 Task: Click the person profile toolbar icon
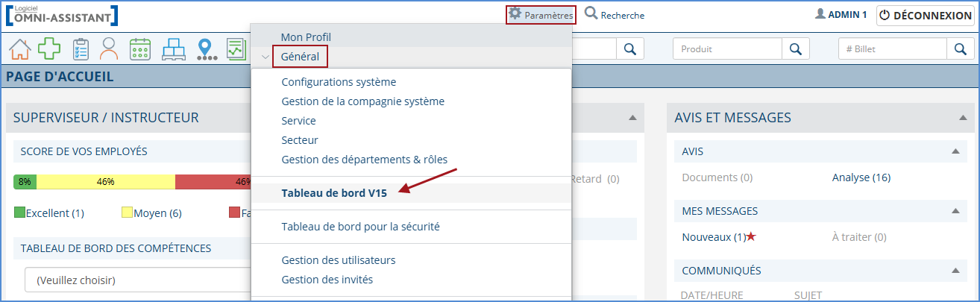110,49
